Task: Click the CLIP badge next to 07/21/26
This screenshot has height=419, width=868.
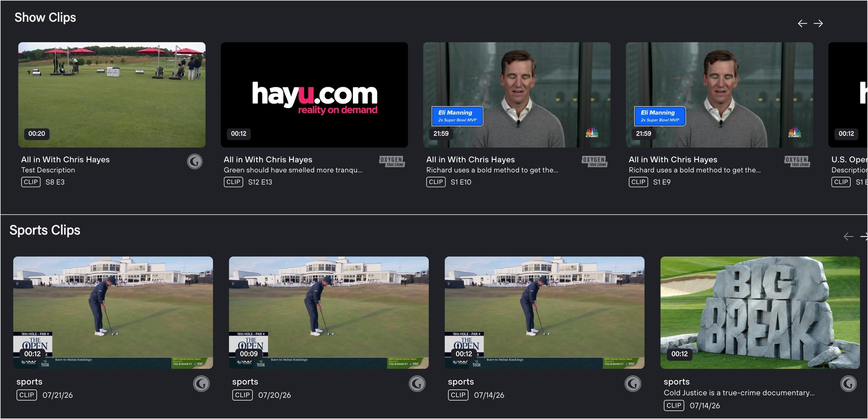Action: point(26,395)
